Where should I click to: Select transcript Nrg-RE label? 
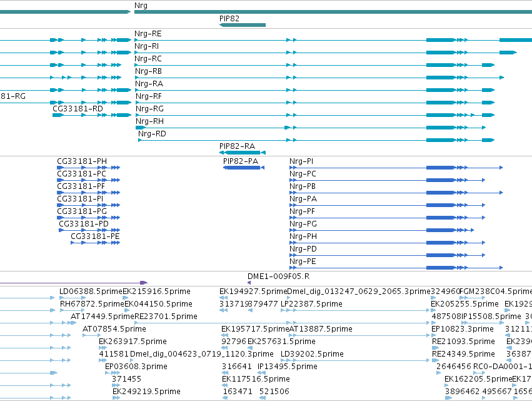pos(148,34)
